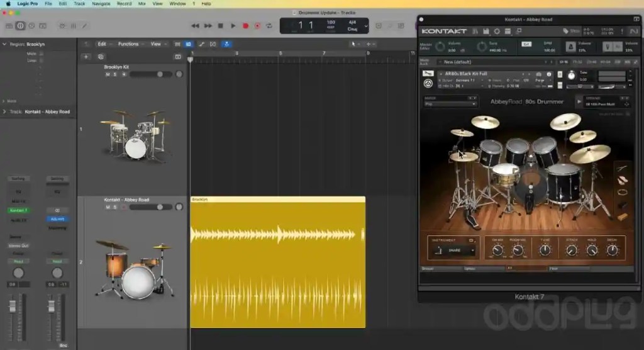Click the Duplicate Track button

click(x=101, y=57)
